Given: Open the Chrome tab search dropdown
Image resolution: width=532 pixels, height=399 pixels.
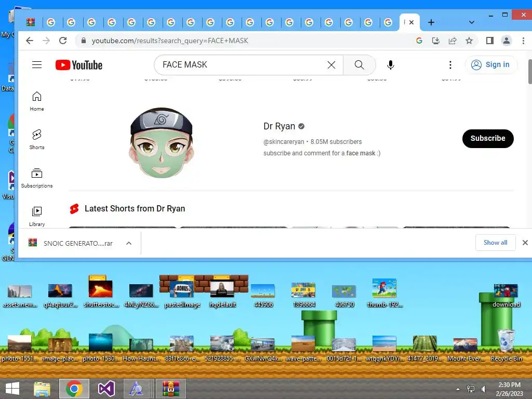Looking at the screenshot, I should click(x=471, y=22).
